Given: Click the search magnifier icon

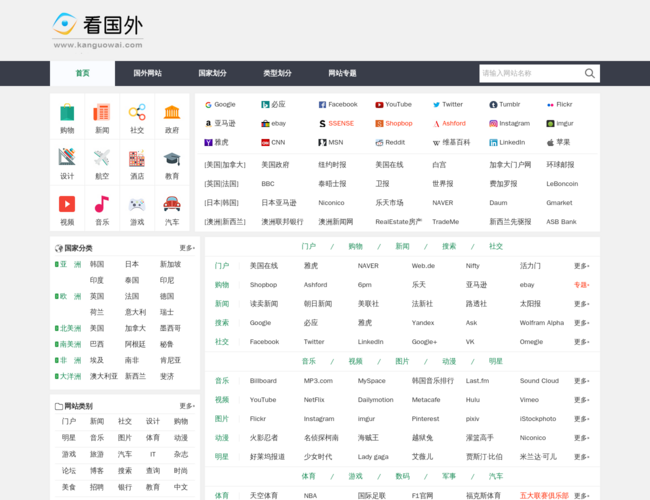Looking at the screenshot, I should [x=589, y=73].
